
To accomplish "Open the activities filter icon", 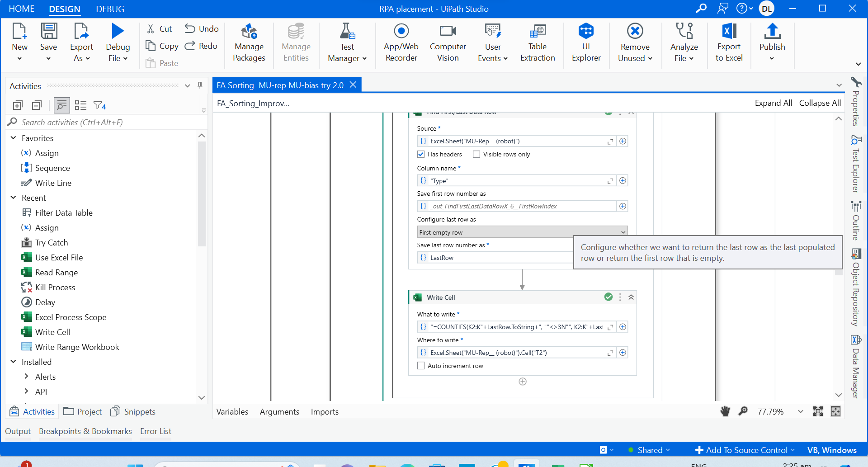I will coord(99,105).
